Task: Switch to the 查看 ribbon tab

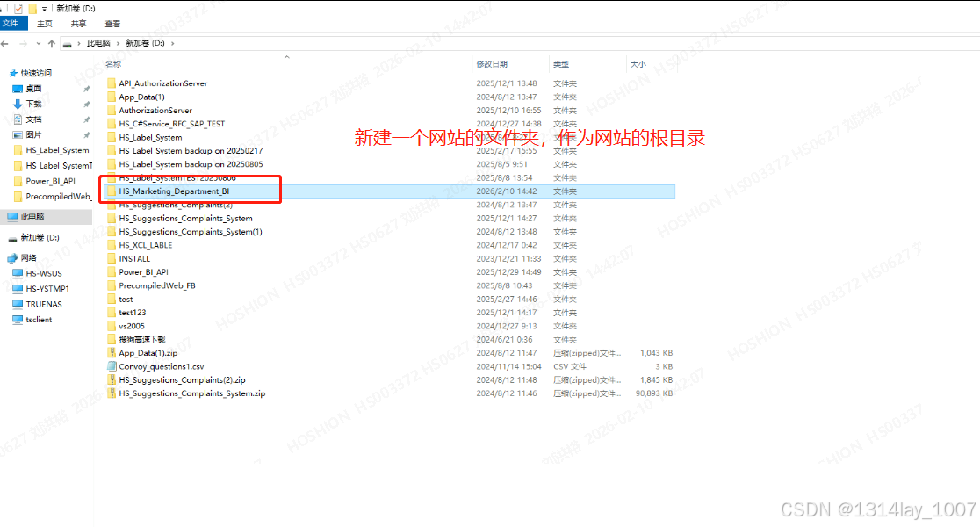Action: (x=112, y=24)
